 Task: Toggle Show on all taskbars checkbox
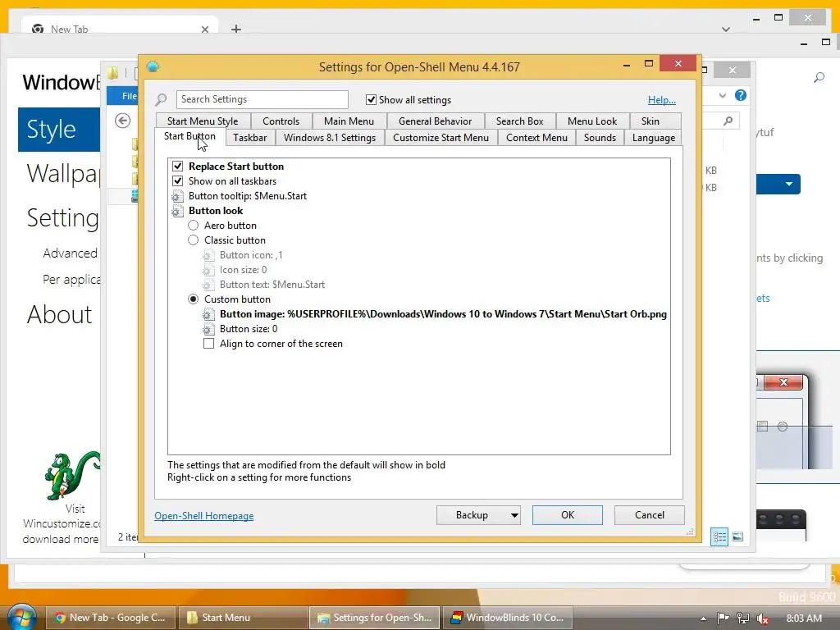click(177, 181)
